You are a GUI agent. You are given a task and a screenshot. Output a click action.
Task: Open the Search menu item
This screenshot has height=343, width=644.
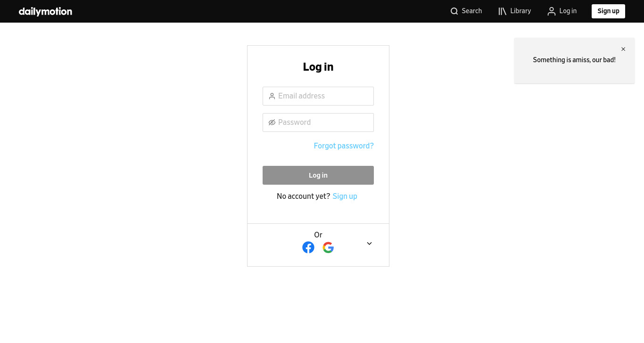click(x=466, y=11)
